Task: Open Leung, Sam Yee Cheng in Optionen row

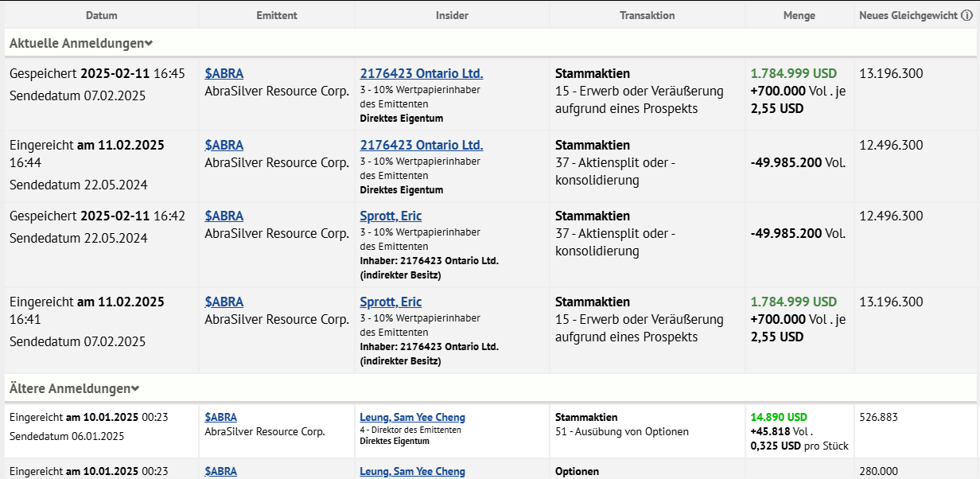Action: click(412, 471)
